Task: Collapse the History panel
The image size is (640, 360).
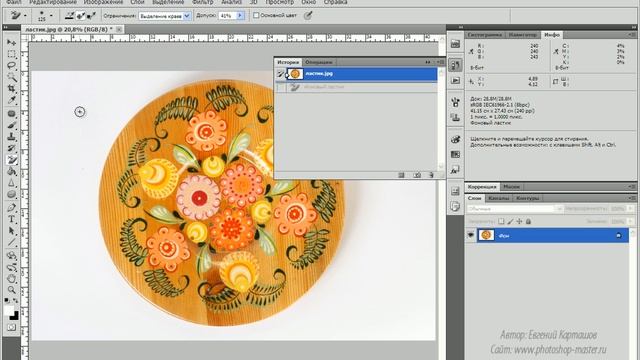Action: tap(428, 62)
